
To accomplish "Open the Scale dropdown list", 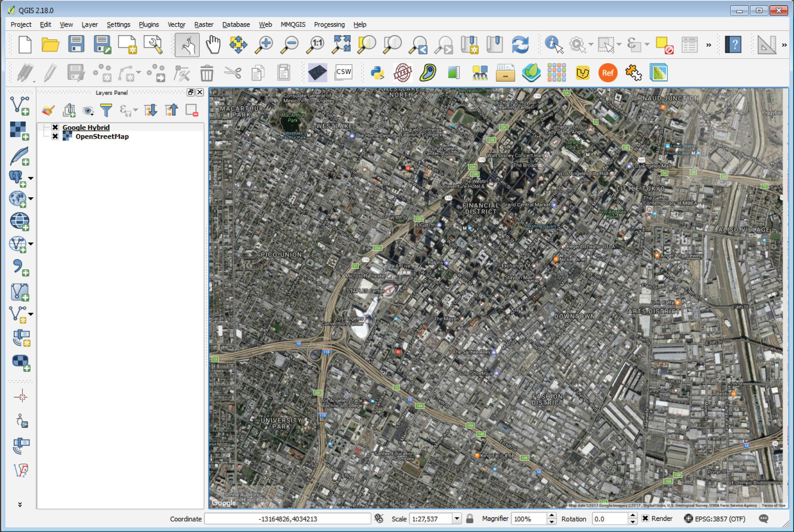I will (457, 519).
